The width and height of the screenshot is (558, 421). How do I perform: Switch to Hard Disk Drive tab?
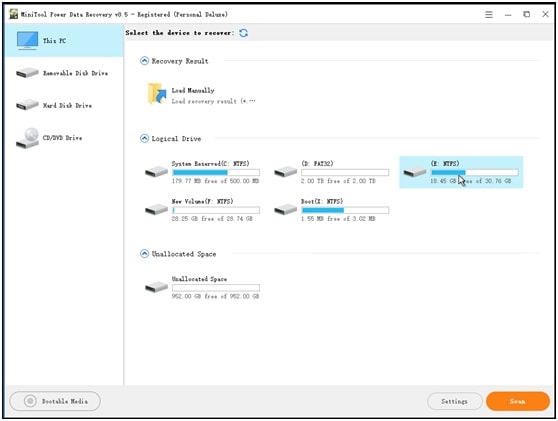pos(65,105)
